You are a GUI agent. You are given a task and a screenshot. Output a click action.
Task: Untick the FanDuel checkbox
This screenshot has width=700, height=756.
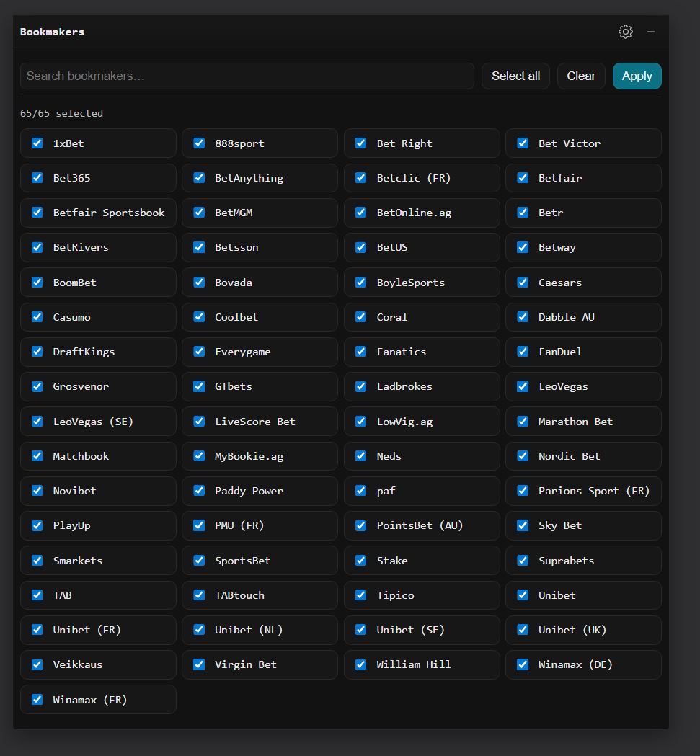(523, 352)
